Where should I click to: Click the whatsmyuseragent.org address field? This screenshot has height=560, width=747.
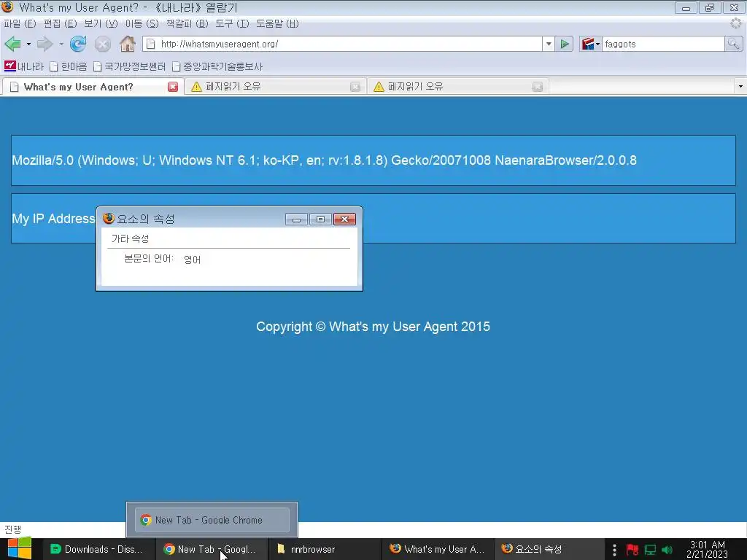(342, 44)
